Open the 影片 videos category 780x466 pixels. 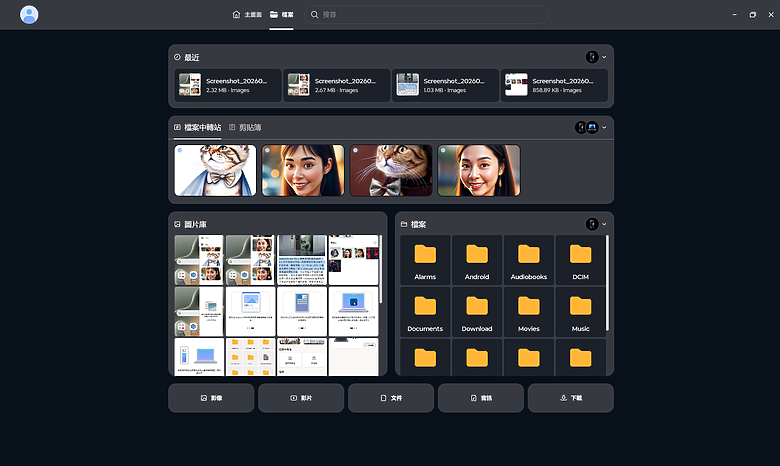click(301, 398)
